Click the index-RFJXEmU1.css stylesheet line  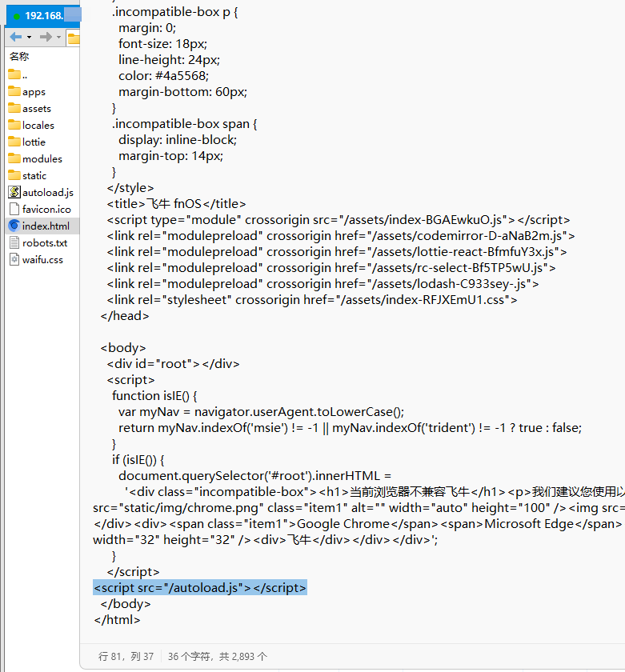312,300
